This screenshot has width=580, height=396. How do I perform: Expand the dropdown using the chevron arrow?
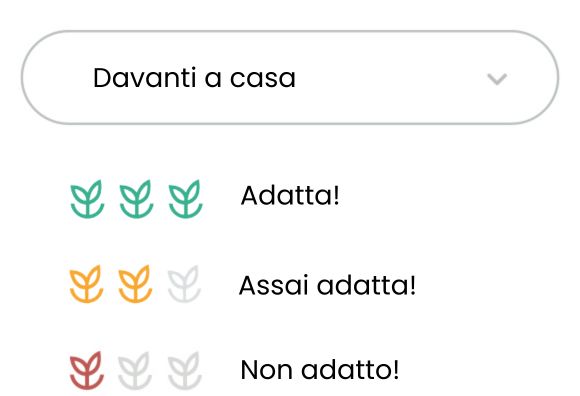tap(497, 79)
